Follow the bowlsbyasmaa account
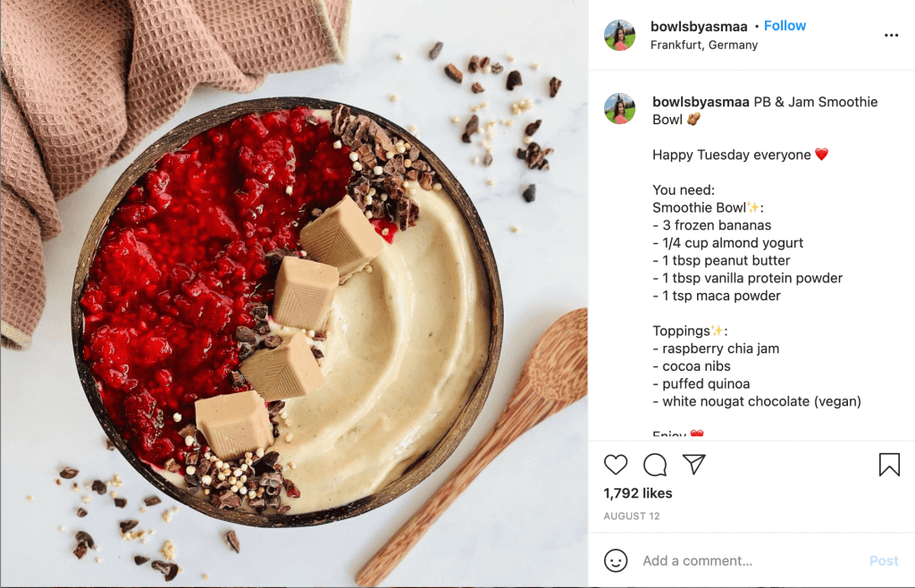 point(785,26)
